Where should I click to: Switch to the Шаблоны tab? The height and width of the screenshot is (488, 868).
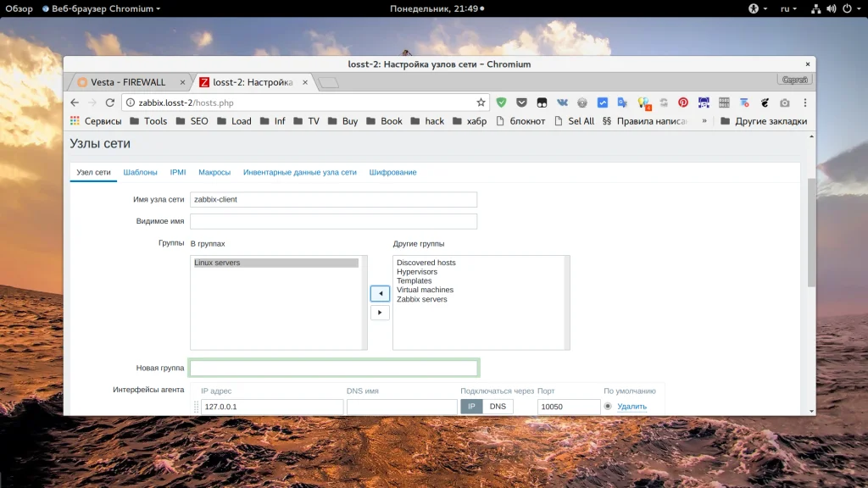click(140, 172)
